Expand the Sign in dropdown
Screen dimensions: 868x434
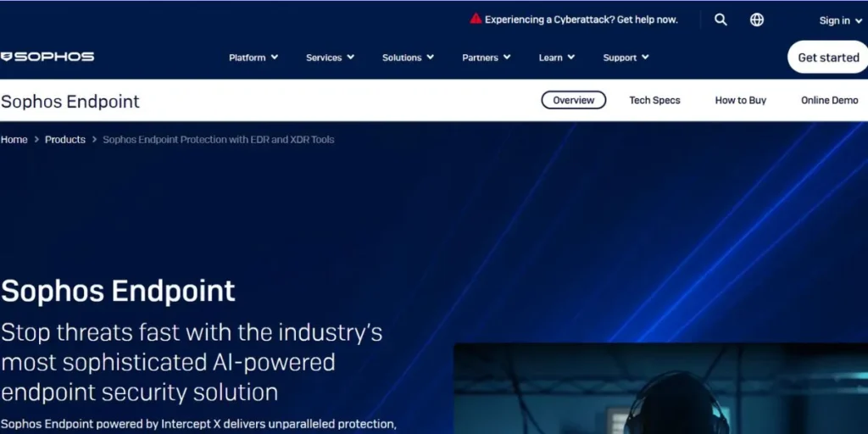point(839,20)
